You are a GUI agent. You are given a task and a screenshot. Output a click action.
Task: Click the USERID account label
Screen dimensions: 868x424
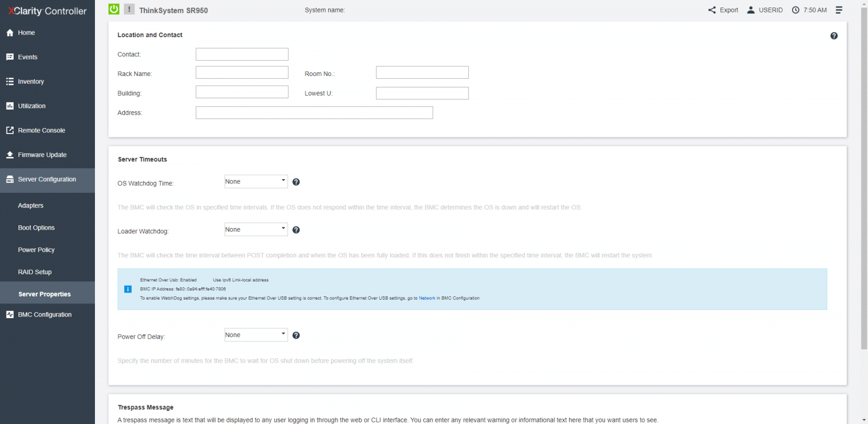[x=771, y=10]
